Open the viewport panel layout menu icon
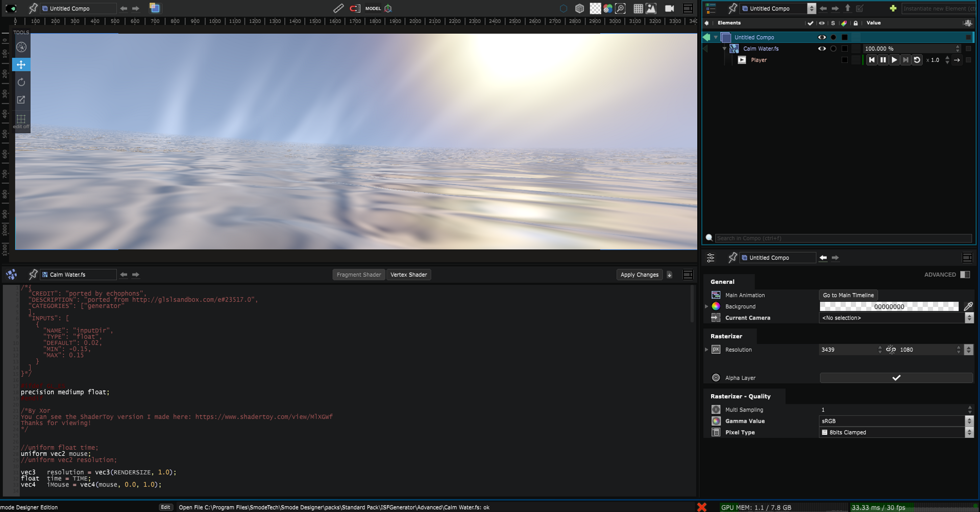This screenshot has height=512, width=980. tap(688, 8)
